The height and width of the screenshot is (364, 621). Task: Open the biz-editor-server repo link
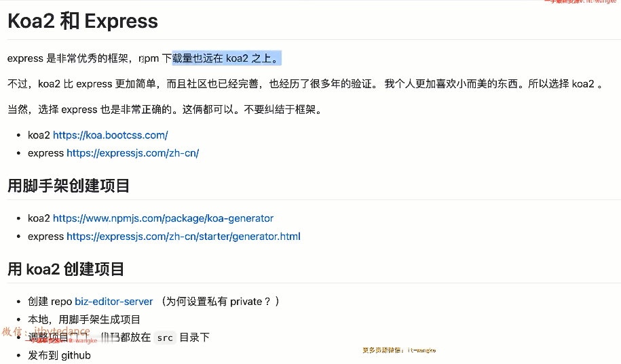tap(113, 302)
